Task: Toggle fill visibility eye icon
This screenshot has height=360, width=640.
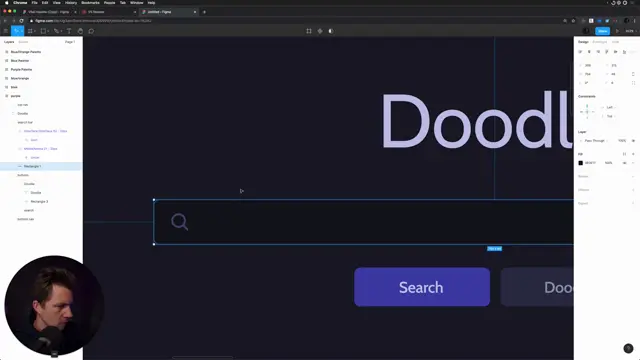Action: pyautogui.click(x=624, y=163)
